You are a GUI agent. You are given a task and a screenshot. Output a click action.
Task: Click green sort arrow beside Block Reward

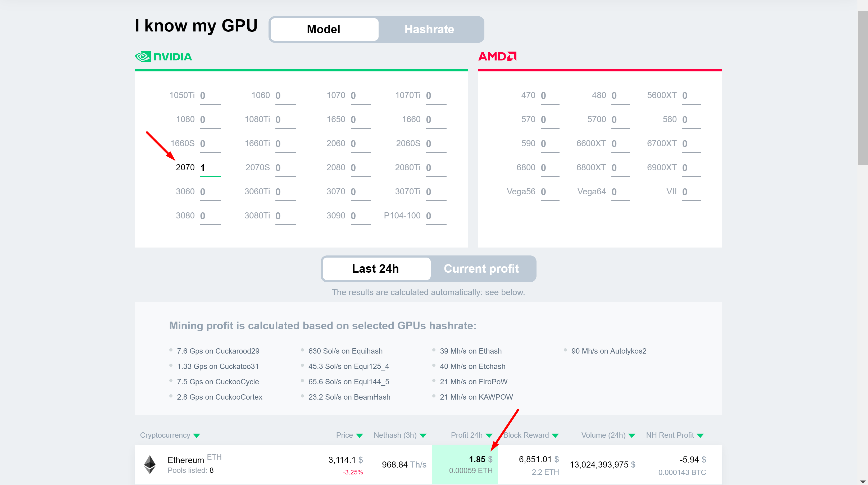click(555, 436)
